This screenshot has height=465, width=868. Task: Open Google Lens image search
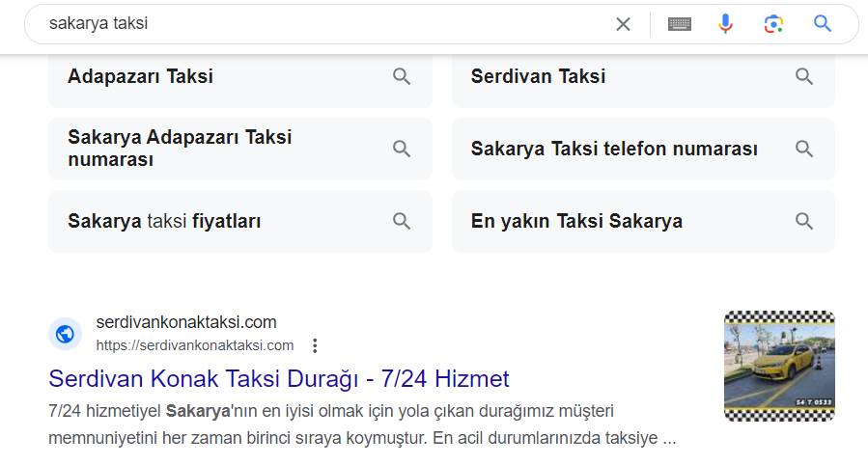tap(773, 24)
